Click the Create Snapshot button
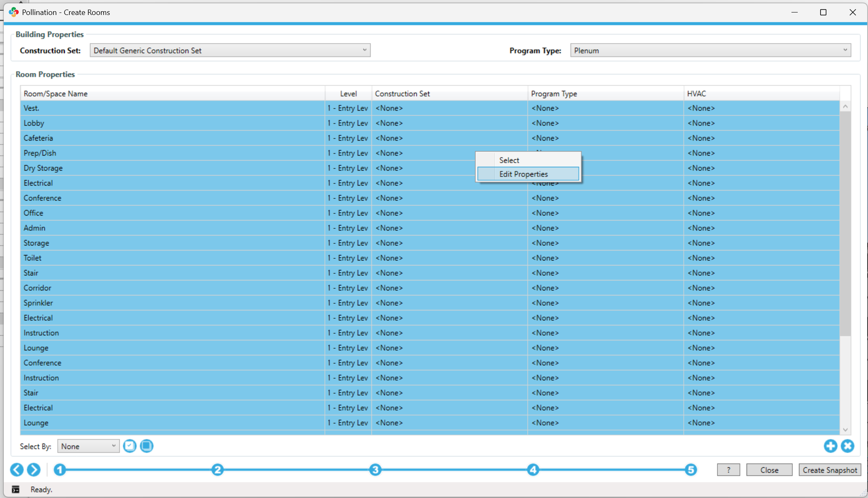Viewport: 868px width, 498px height. 830,470
